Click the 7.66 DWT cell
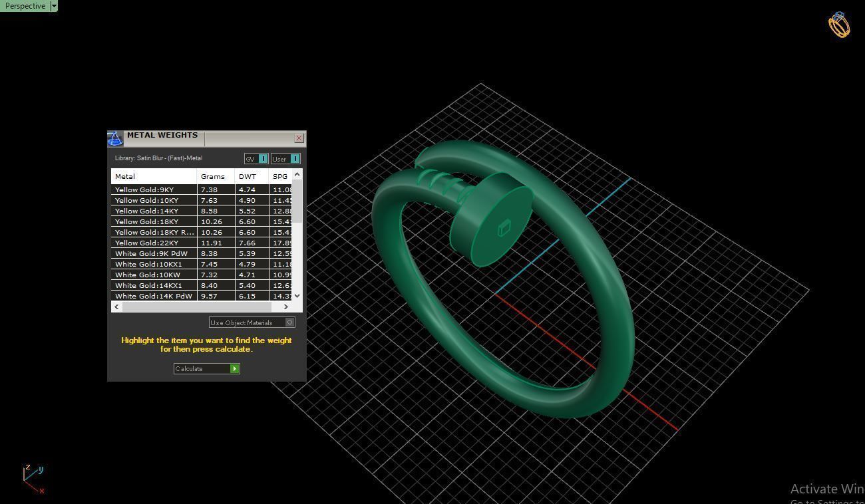The height and width of the screenshot is (504, 865). tap(252, 243)
